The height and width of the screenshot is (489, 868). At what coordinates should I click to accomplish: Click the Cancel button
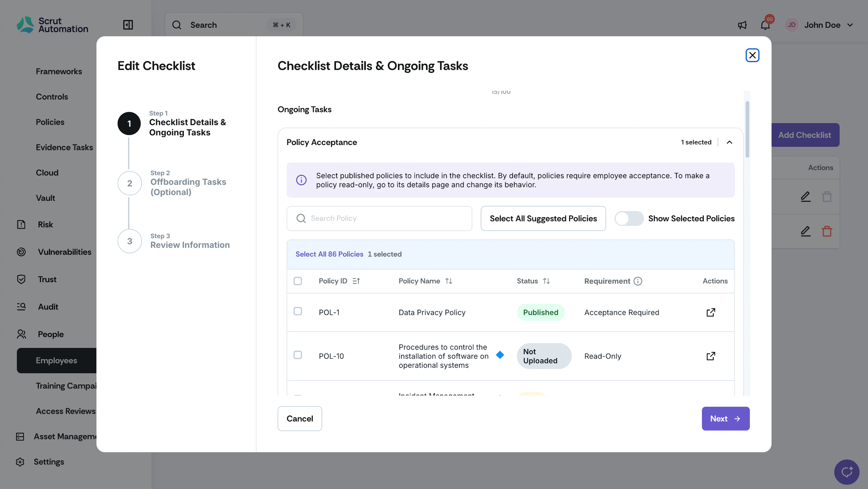point(300,418)
